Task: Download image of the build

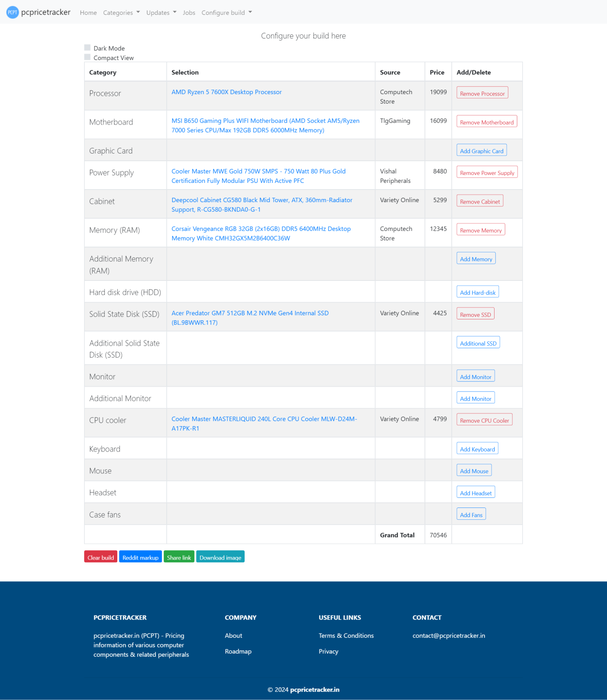Action: [220, 557]
